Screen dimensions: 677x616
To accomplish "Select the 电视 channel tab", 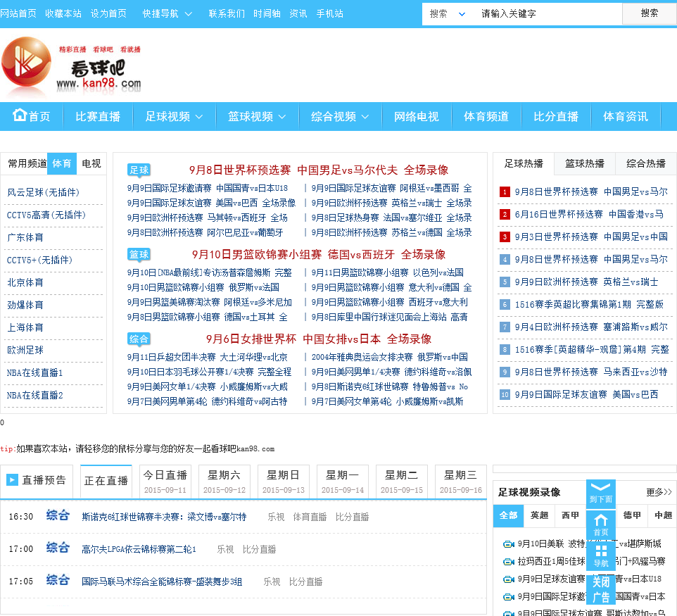I will pos(91,164).
